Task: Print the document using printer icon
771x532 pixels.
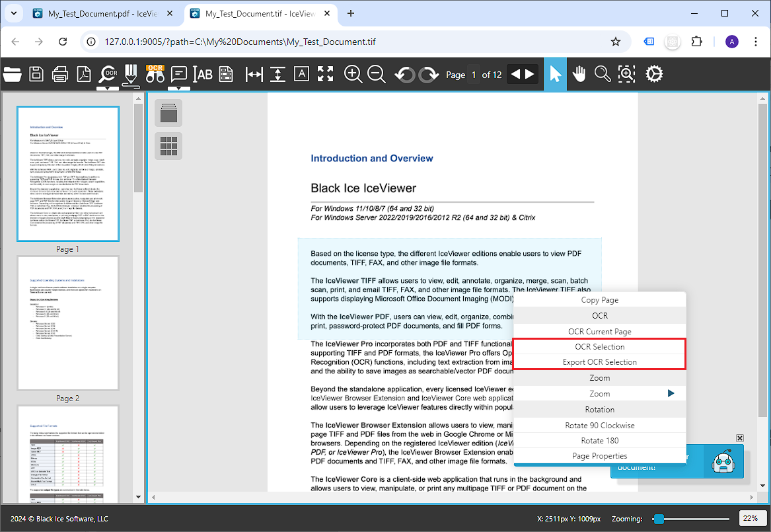Action: pyautogui.click(x=60, y=74)
